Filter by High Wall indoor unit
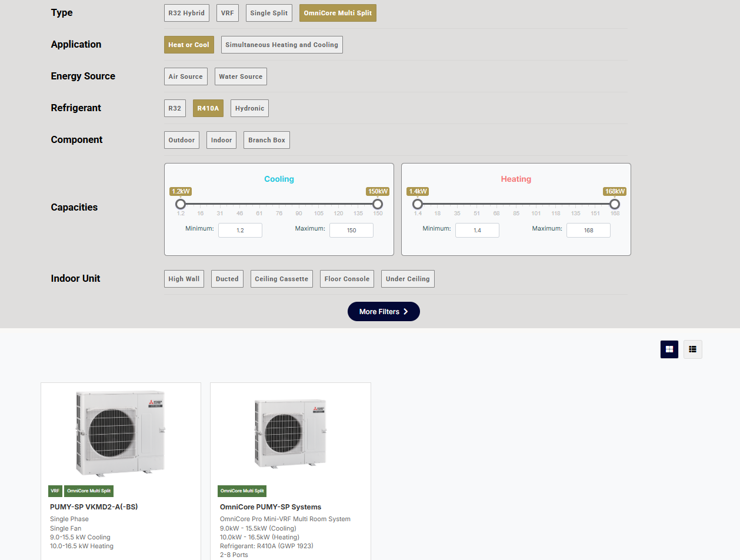This screenshot has width=740, height=560. point(184,279)
